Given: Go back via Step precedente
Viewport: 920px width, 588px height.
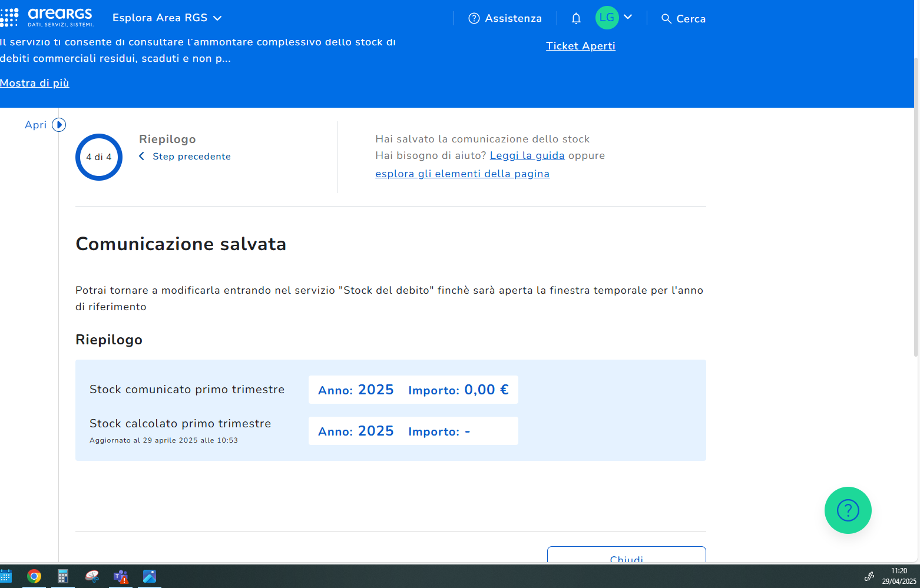Looking at the screenshot, I should (185, 157).
